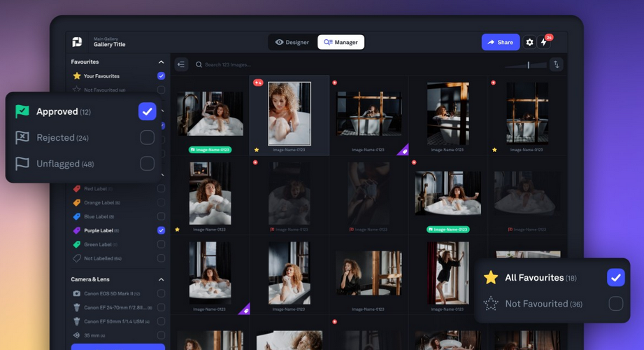Check the Canon EOS 5D Mark II checkbox
Image resolution: width=644 pixels, height=350 pixels.
pos(161,294)
